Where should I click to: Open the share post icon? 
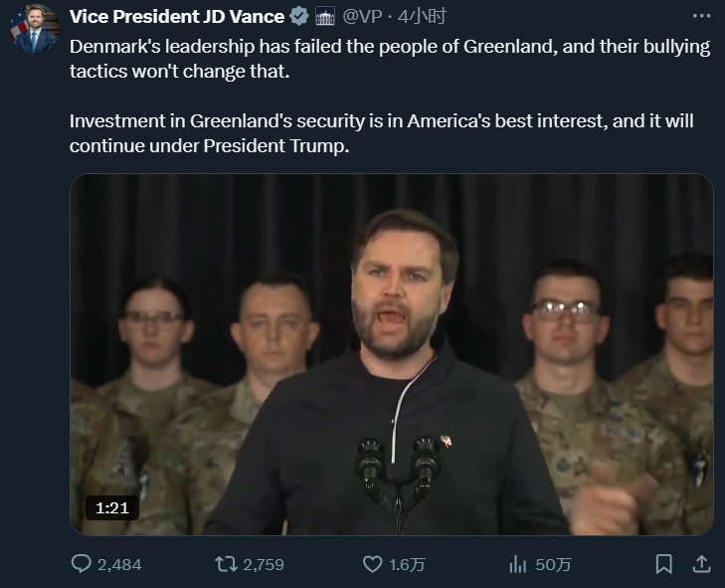(x=700, y=564)
